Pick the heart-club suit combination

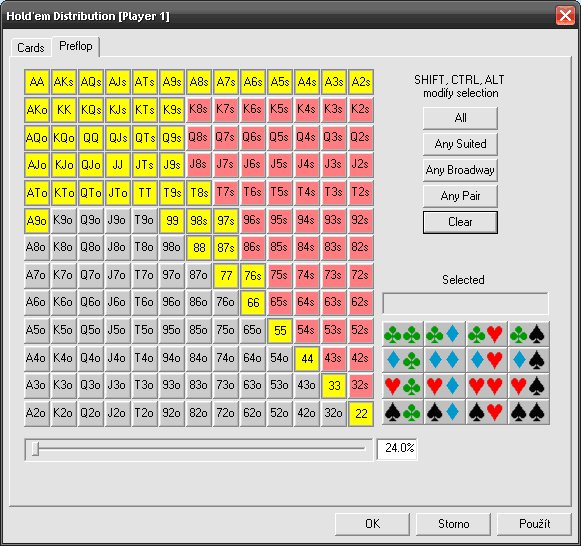[402, 386]
